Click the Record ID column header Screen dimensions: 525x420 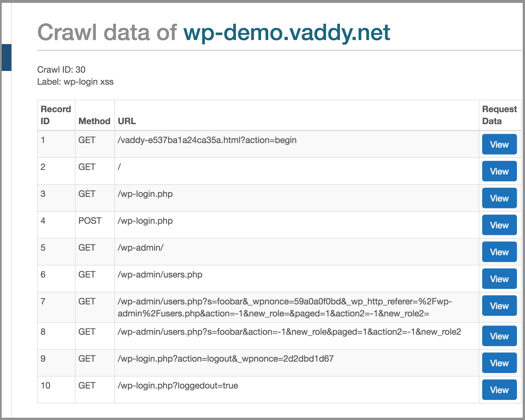pyautogui.click(x=55, y=115)
